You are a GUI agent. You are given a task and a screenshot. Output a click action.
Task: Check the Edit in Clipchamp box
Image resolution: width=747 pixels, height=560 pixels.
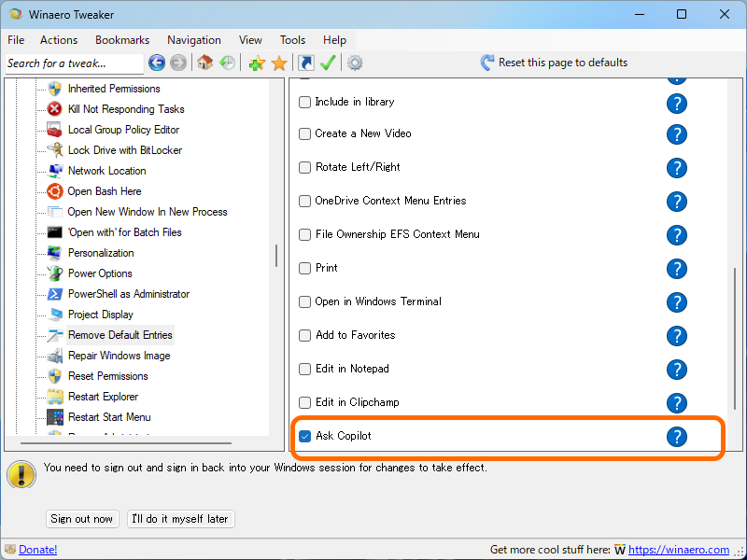304,402
